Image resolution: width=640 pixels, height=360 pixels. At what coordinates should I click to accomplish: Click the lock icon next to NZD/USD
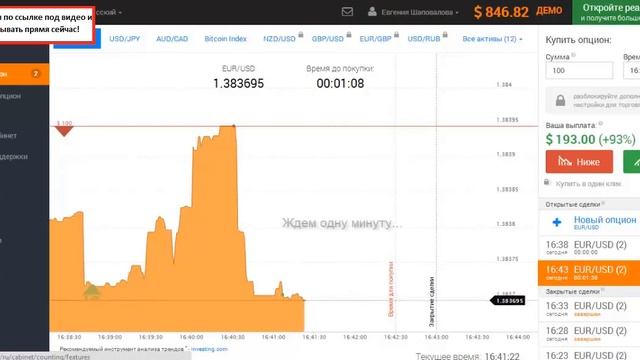point(301,35)
